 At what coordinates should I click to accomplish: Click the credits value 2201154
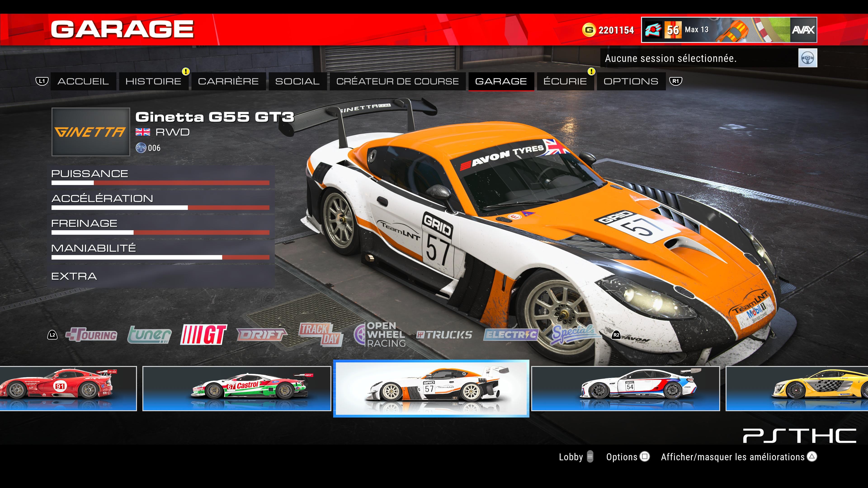coord(616,30)
